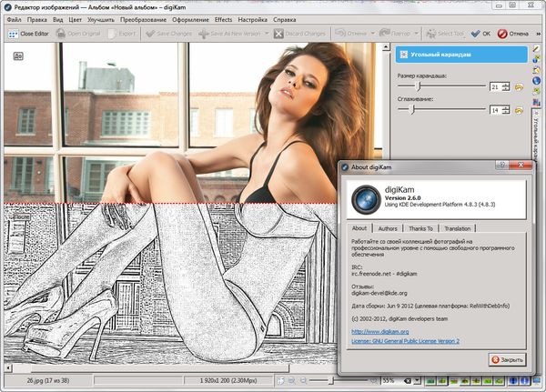Click the smoothing value field showing 14
Image resolution: width=546 pixels, height=392 pixels.
(x=495, y=110)
